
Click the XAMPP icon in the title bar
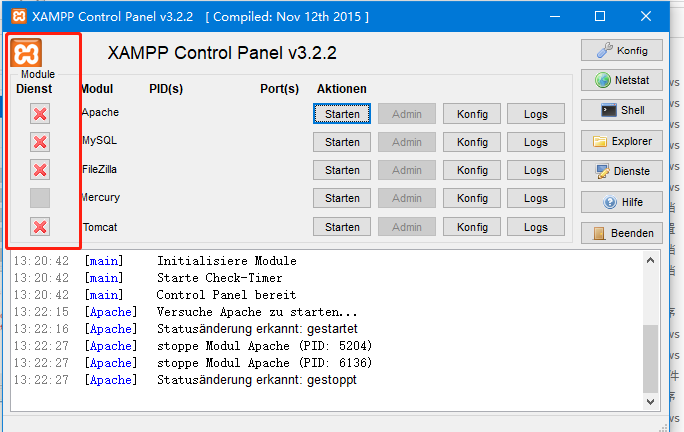(19, 17)
